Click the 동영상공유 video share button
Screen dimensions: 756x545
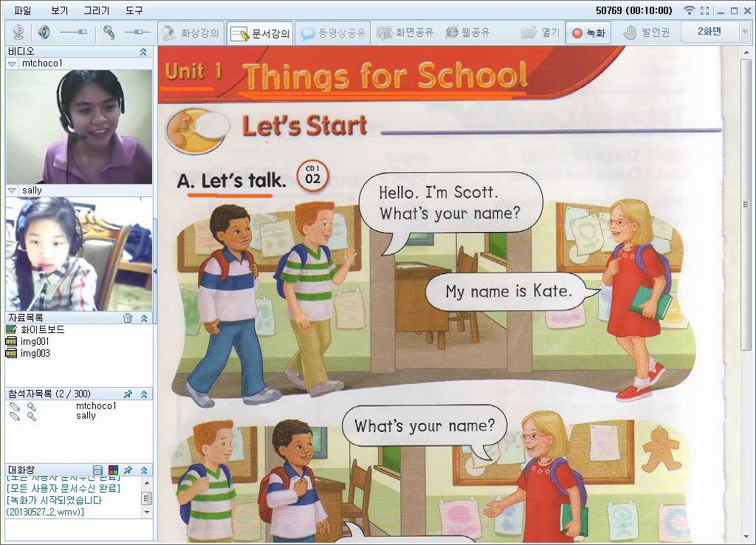[333, 32]
